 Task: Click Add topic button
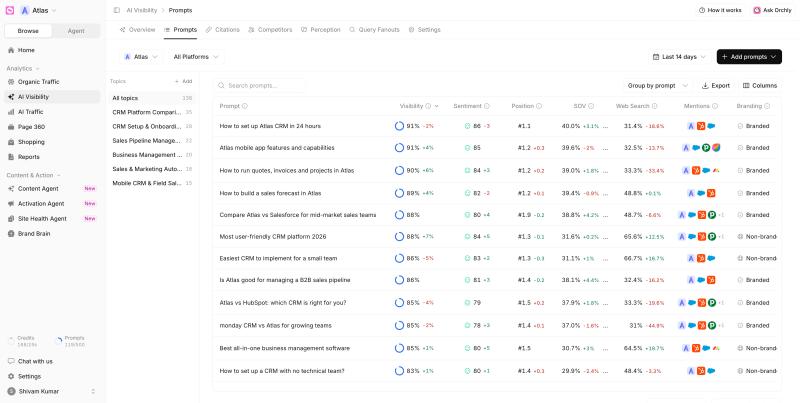[x=184, y=82]
